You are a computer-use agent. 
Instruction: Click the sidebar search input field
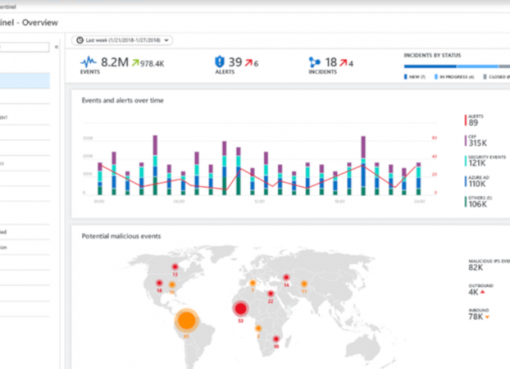click(25, 47)
